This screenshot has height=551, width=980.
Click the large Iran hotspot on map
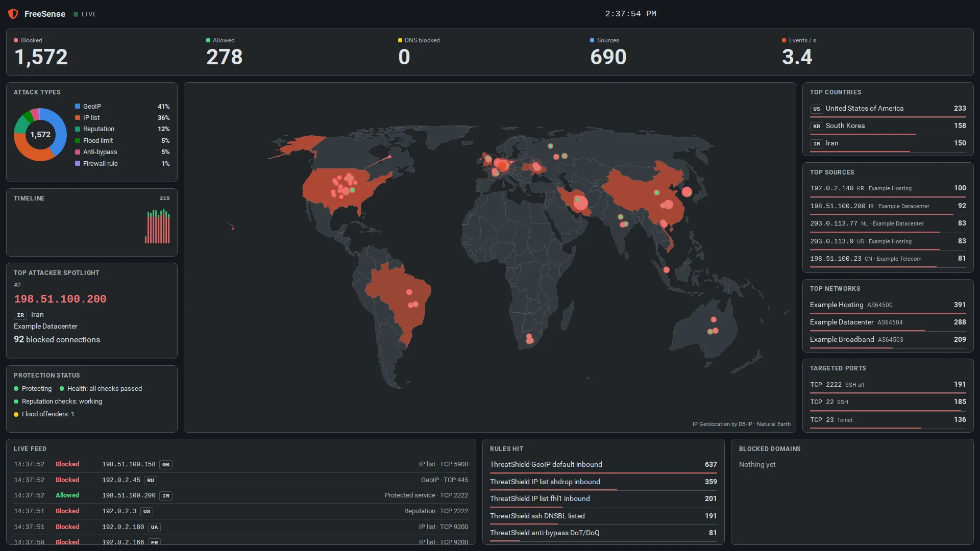tap(580, 204)
